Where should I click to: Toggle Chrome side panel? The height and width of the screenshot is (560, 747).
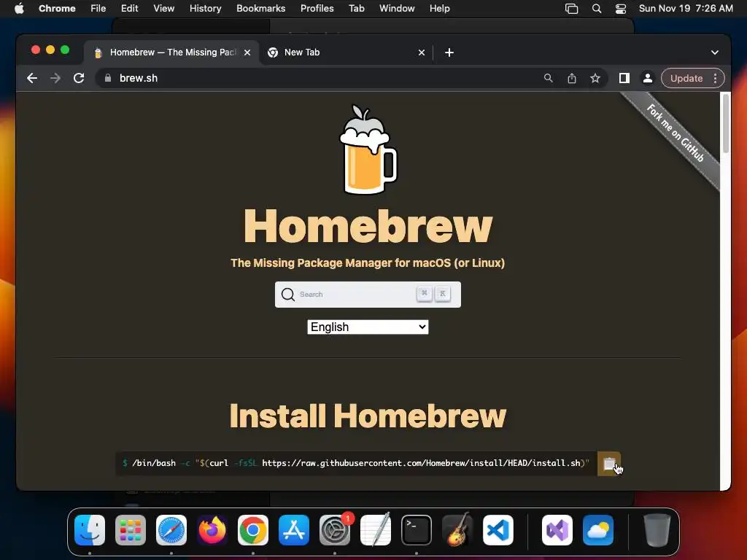624,78
